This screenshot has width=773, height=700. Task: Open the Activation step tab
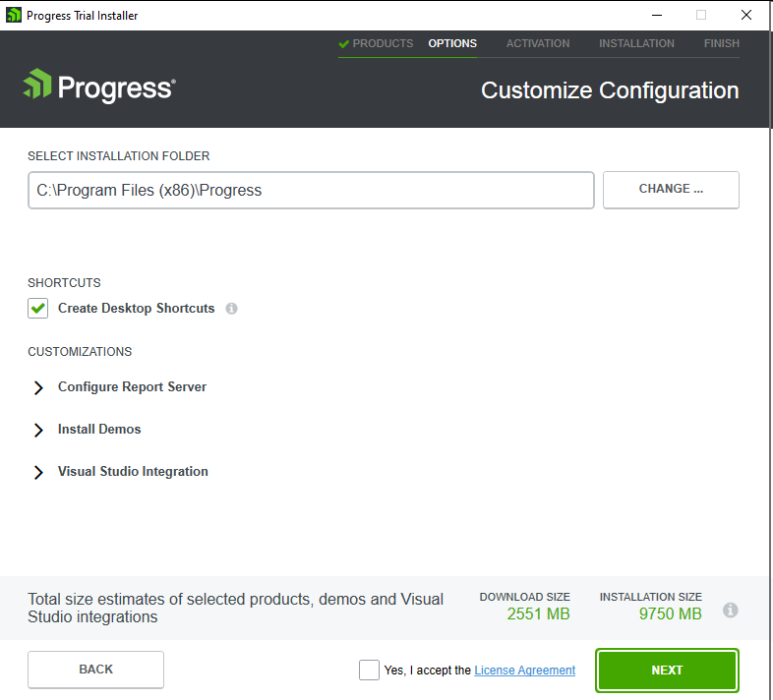538,43
